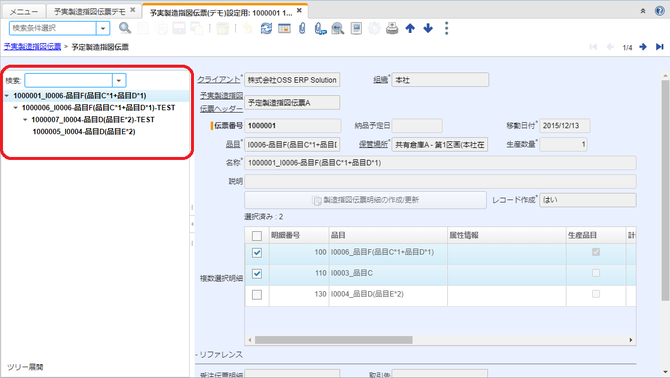Go to parent record with up arrow

pos(410,28)
